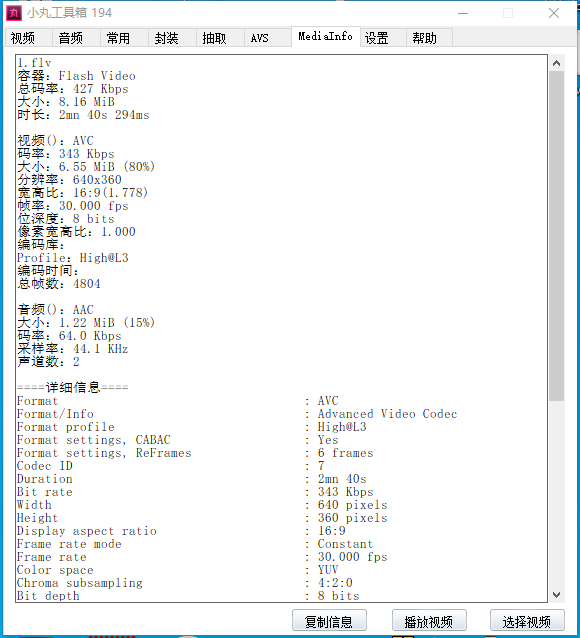Viewport: 580px width, 638px height.
Task: Click the line 总码率: 427 Kbps
Action: pyautogui.click(x=73, y=89)
